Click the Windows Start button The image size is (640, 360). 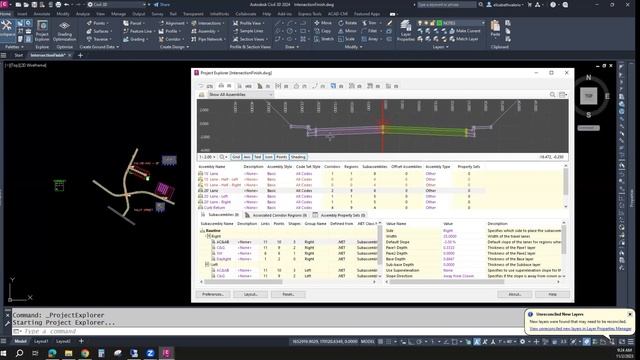click(x=4, y=353)
